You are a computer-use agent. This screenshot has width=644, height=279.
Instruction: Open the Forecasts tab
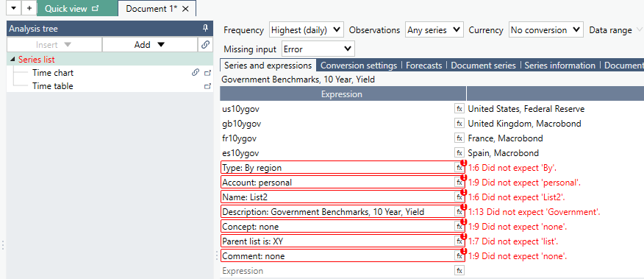424,66
